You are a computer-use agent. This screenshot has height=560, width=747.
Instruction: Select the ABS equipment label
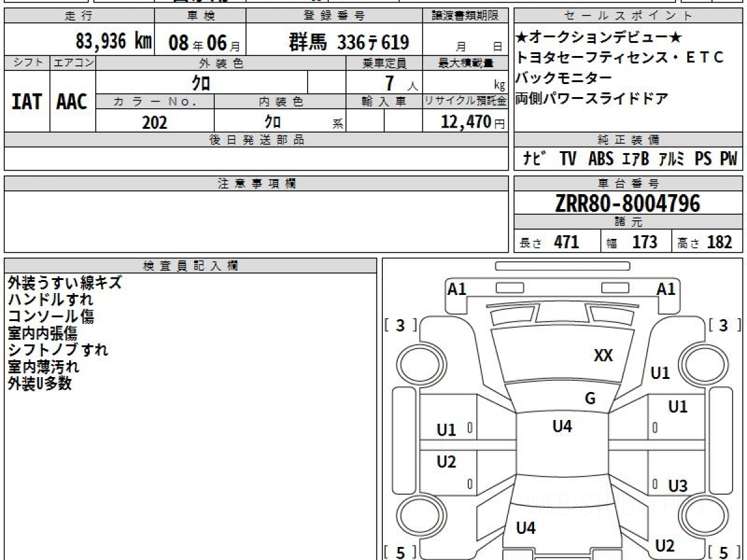tap(601, 159)
